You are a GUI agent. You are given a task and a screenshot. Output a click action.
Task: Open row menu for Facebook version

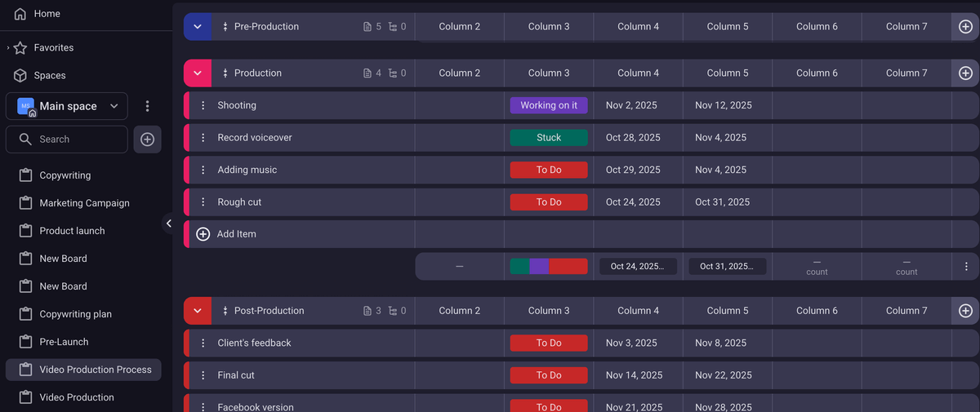tap(203, 407)
